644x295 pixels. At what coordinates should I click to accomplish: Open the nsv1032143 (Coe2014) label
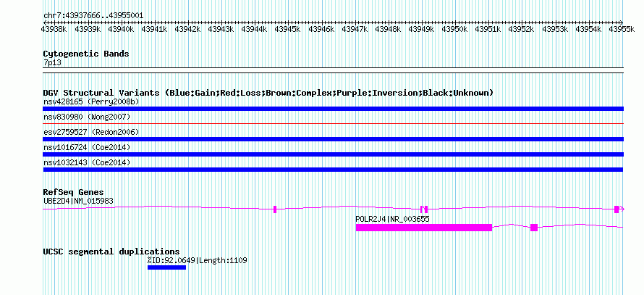pyautogui.click(x=87, y=162)
